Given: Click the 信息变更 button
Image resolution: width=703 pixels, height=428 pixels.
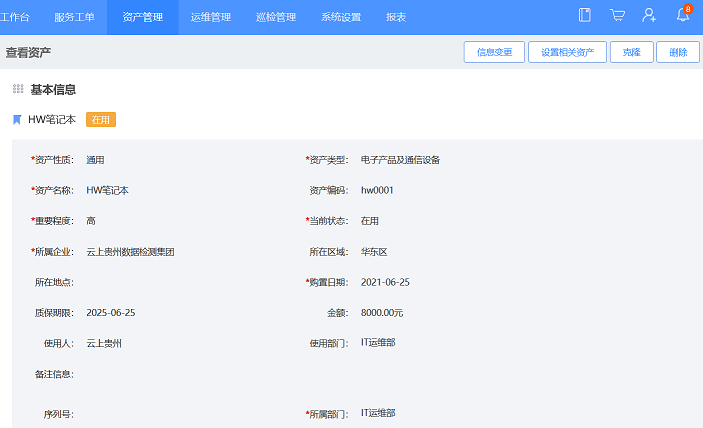Looking at the screenshot, I should click(494, 52).
